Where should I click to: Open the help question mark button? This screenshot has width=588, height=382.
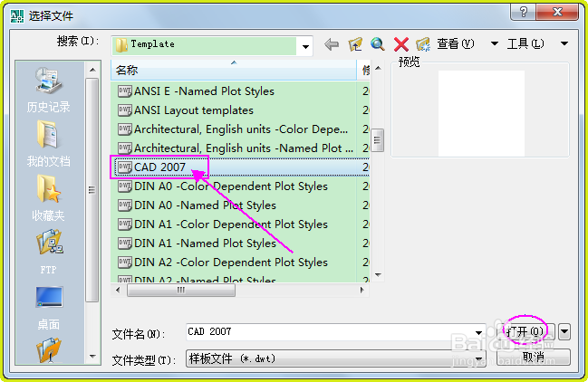[524, 12]
